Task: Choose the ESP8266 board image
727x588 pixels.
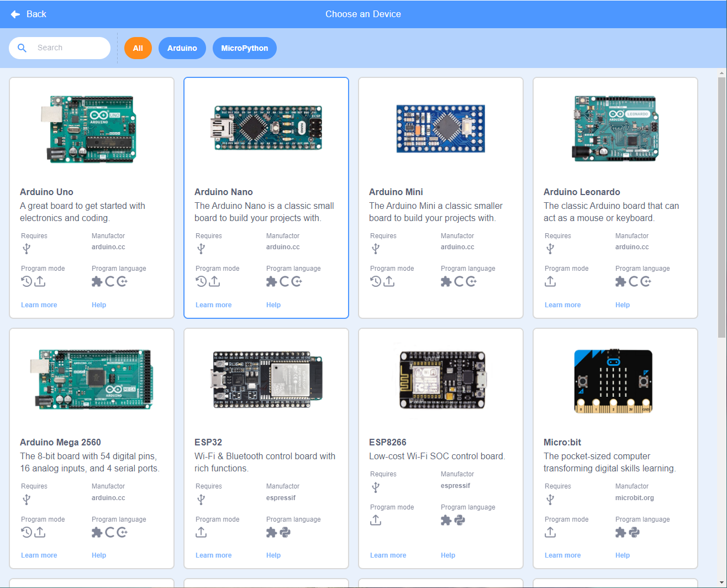Action: click(442, 380)
